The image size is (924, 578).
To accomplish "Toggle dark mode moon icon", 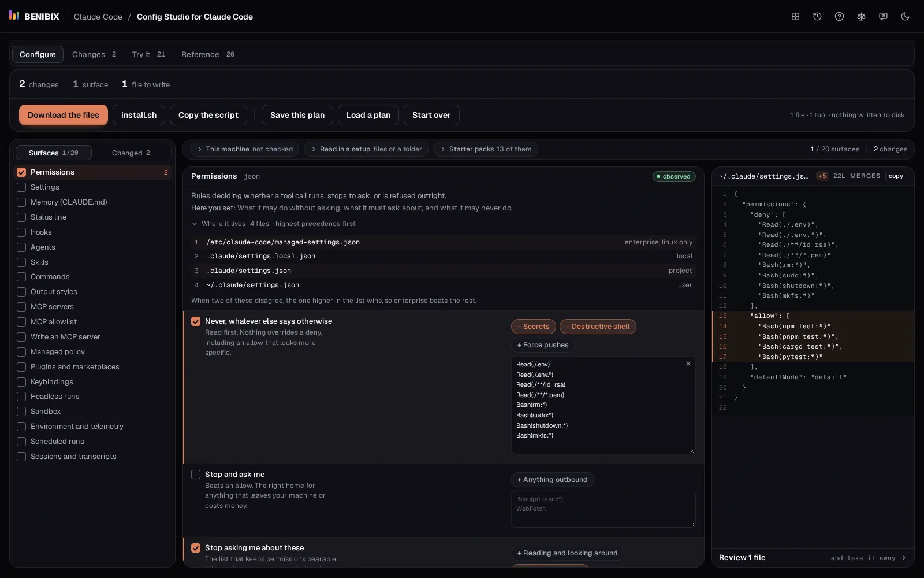I will pos(905,17).
